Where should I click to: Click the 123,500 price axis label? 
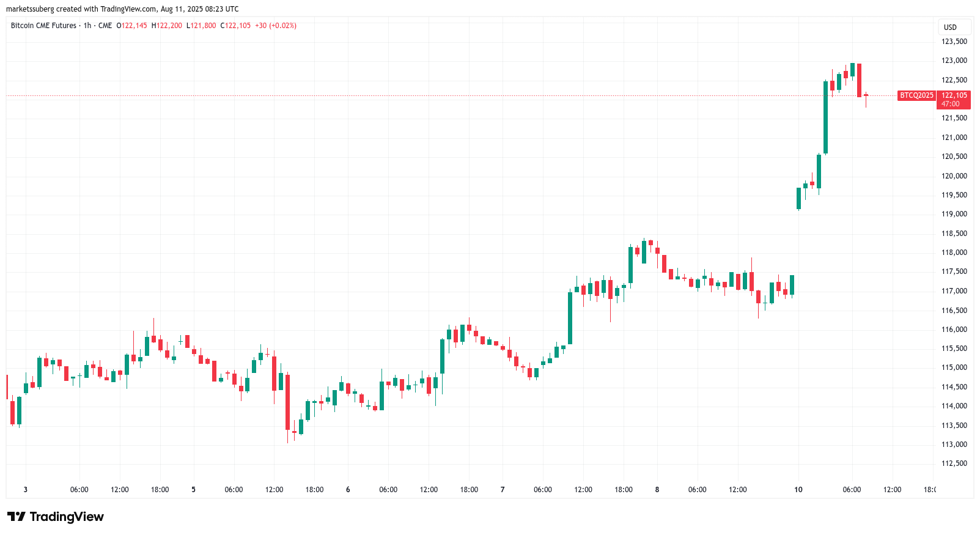coord(954,42)
